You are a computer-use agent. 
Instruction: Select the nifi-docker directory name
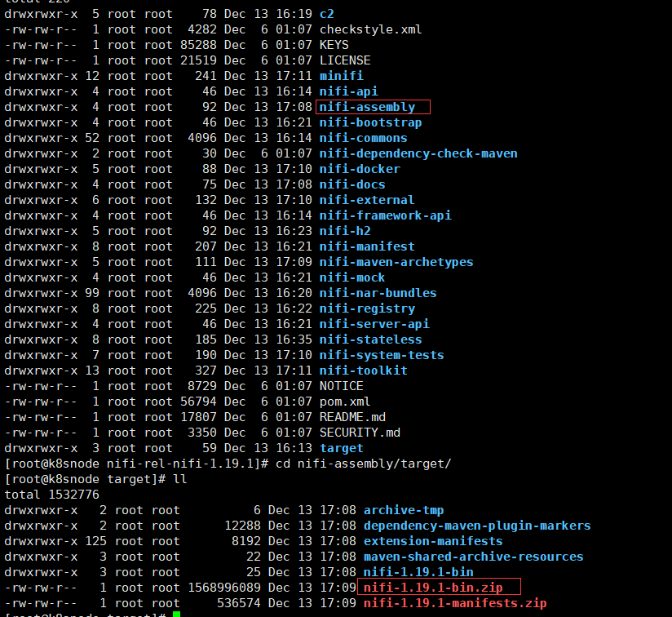click(x=360, y=169)
